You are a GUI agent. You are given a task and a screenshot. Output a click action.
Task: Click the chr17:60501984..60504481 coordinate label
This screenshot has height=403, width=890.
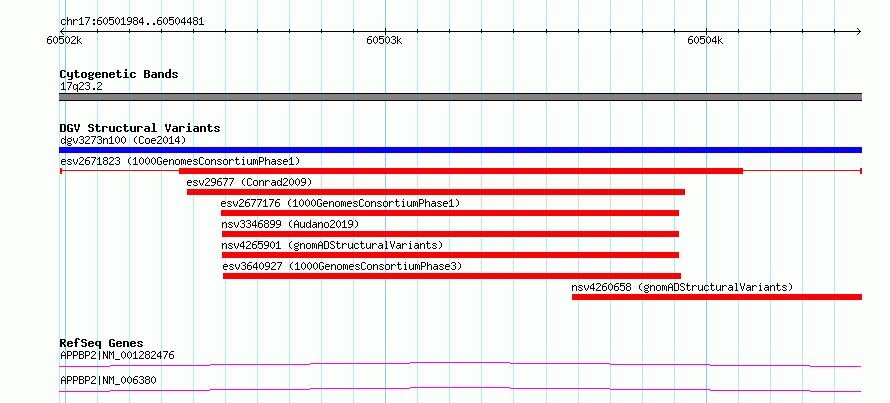pyautogui.click(x=132, y=22)
